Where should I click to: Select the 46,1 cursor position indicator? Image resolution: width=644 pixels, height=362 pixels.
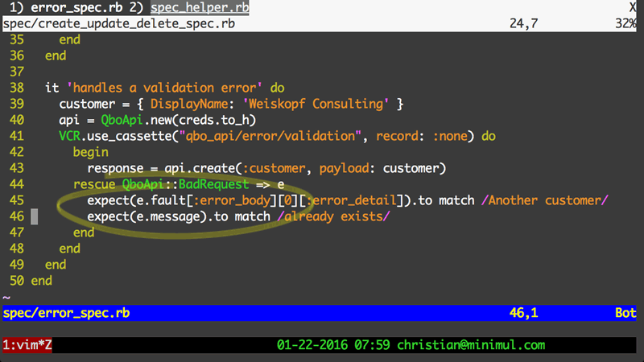coord(523,313)
